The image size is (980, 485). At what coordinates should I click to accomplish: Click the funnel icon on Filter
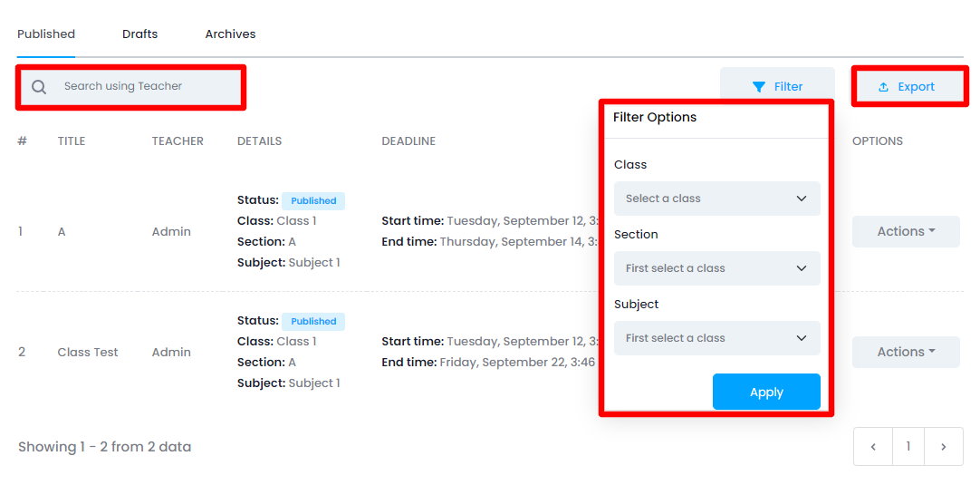pos(759,87)
